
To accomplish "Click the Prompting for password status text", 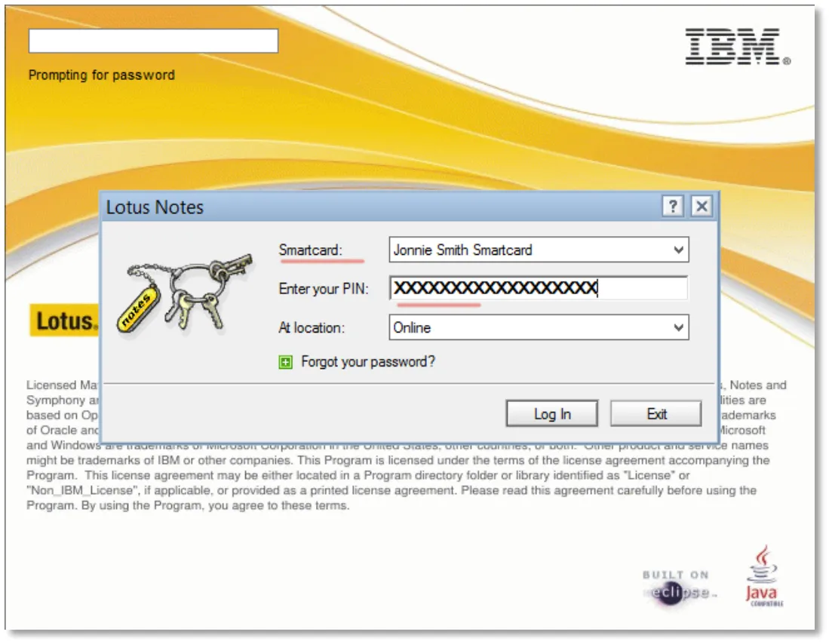I will point(102,75).
